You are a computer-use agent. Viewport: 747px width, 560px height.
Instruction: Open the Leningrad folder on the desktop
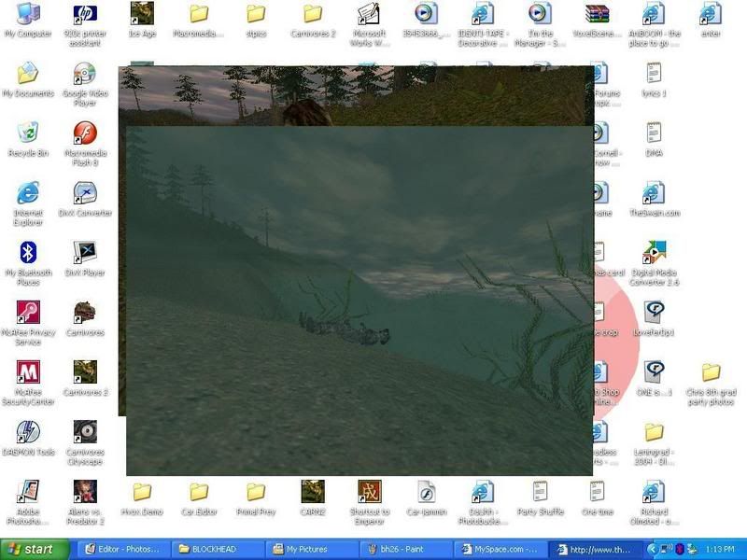pyautogui.click(x=654, y=432)
